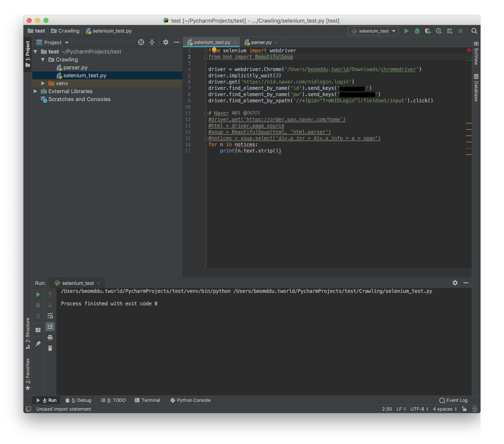
Task: Click Crawling breadcrumb in navigation bar
Action: click(65, 31)
